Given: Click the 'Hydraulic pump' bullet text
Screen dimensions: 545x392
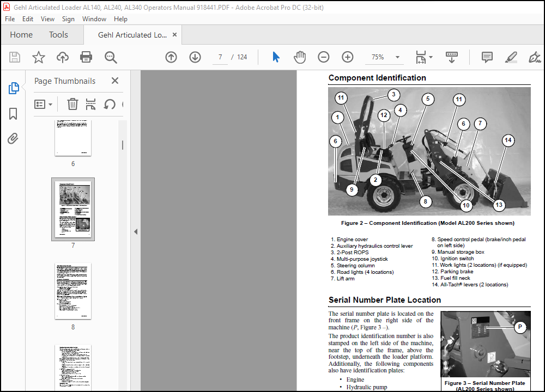Looking at the screenshot, I should point(367,387).
